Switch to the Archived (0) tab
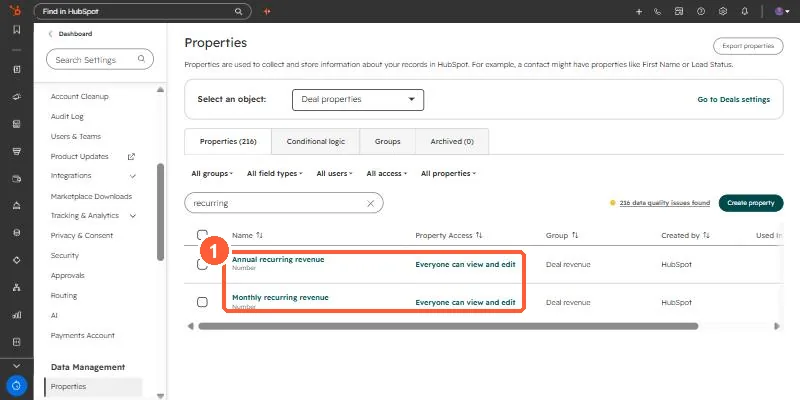The height and width of the screenshot is (400, 800). (452, 141)
